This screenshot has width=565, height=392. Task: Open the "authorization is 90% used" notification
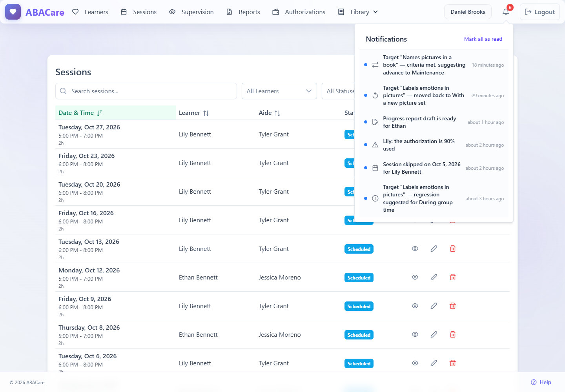434,145
